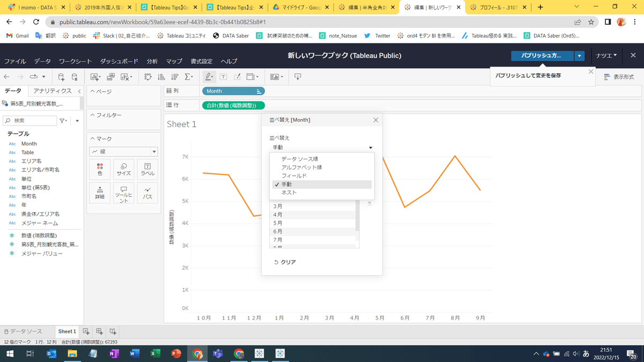The width and height of the screenshot is (644, 362).
Task: Add a new dashboard from bottom tab bar
Action: pos(100,331)
